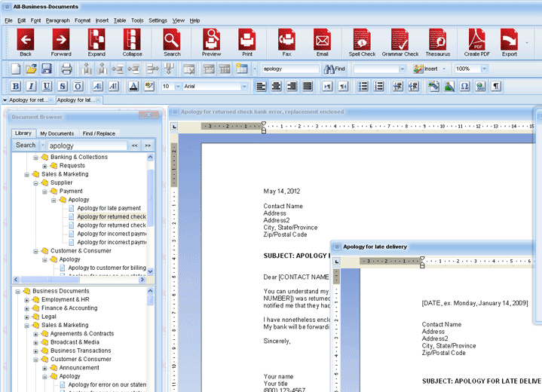
Task: Click the open folder icon
Action: [31, 69]
